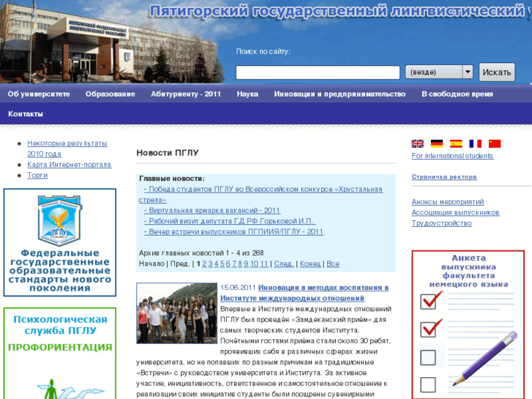Open Анонсы мероприятий link
Image resolution: width=532 pixels, height=399 pixels.
point(448,202)
